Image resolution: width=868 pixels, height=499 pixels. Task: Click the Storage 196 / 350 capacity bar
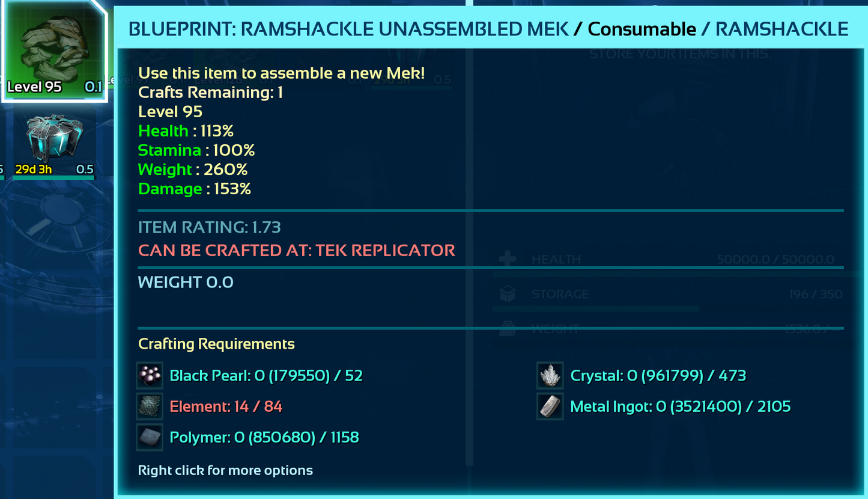pos(596,309)
